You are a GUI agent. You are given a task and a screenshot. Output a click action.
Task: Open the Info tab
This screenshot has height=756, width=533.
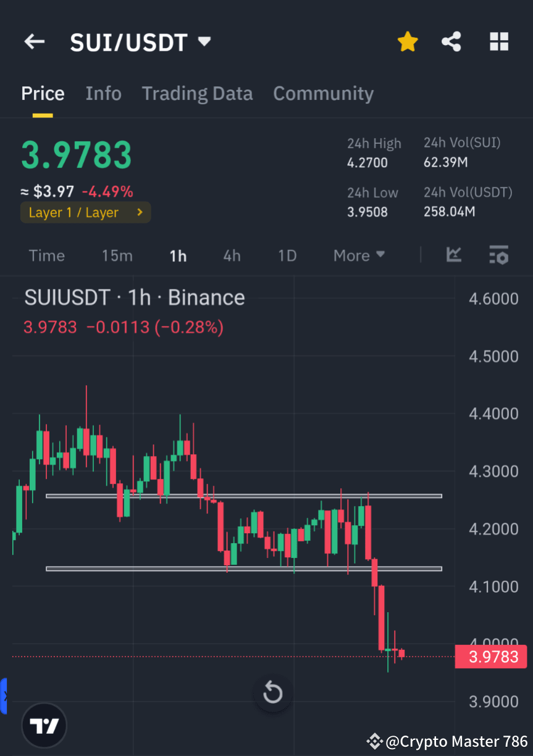(x=103, y=93)
